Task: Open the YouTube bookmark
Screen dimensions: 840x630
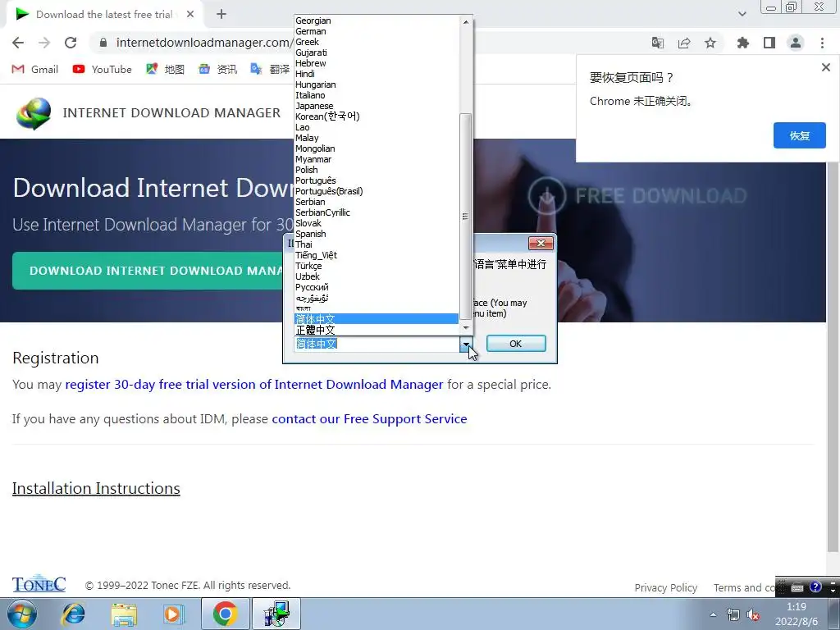Action: click(103, 69)
